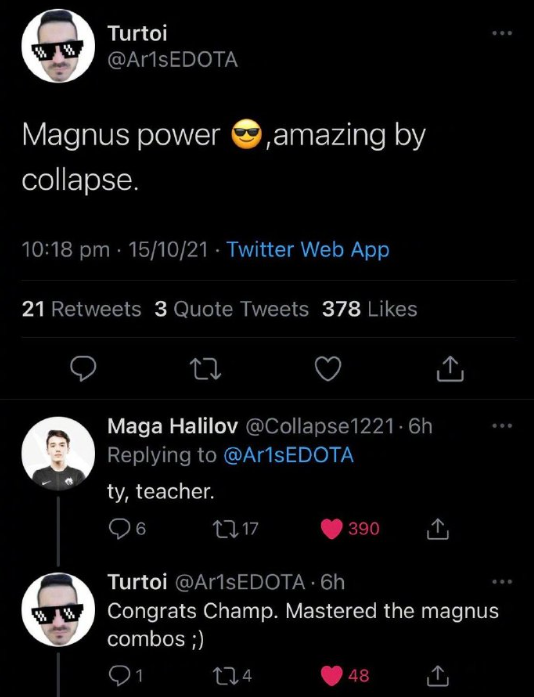The height and width of the screenshot is (697, 534).
Task: Unlike the "ty, teacher." reply with 390 likes
Action: coord(350,528)
